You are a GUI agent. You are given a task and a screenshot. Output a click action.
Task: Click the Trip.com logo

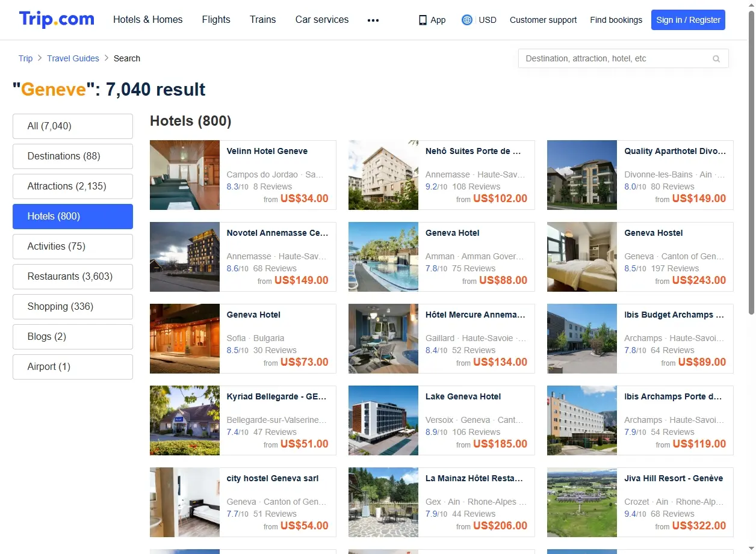click(x=57, y=19)
